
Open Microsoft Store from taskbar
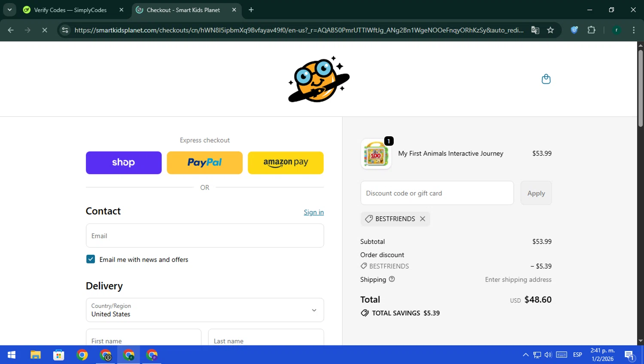click(58, 355)
